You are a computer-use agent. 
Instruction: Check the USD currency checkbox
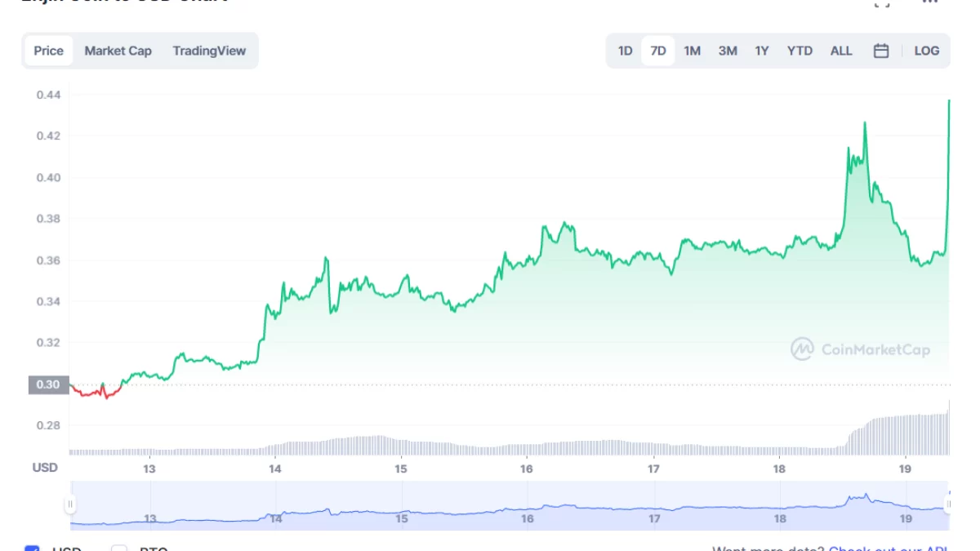pyautogui.click(x=32, y=548)
